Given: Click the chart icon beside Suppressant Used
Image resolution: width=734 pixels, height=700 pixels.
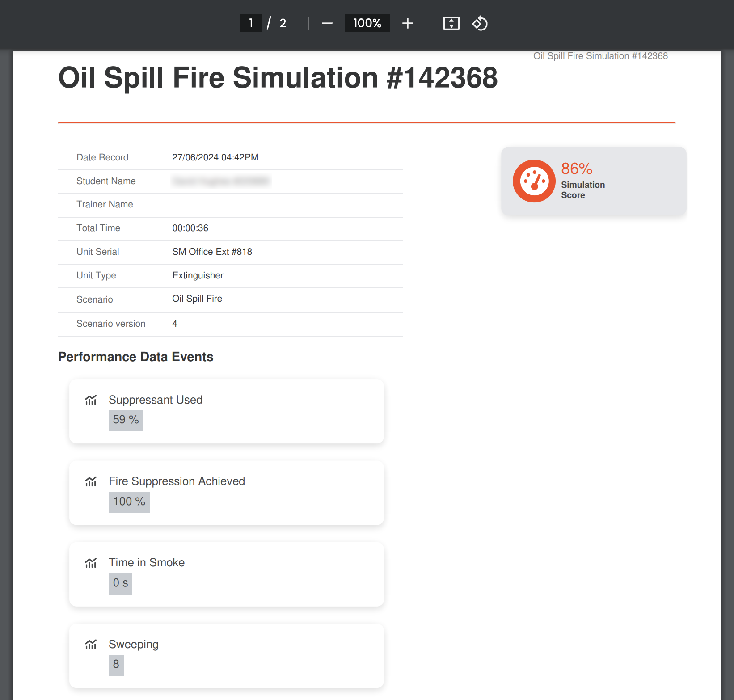Looking at the screenshot, I should tap(91, 400).
